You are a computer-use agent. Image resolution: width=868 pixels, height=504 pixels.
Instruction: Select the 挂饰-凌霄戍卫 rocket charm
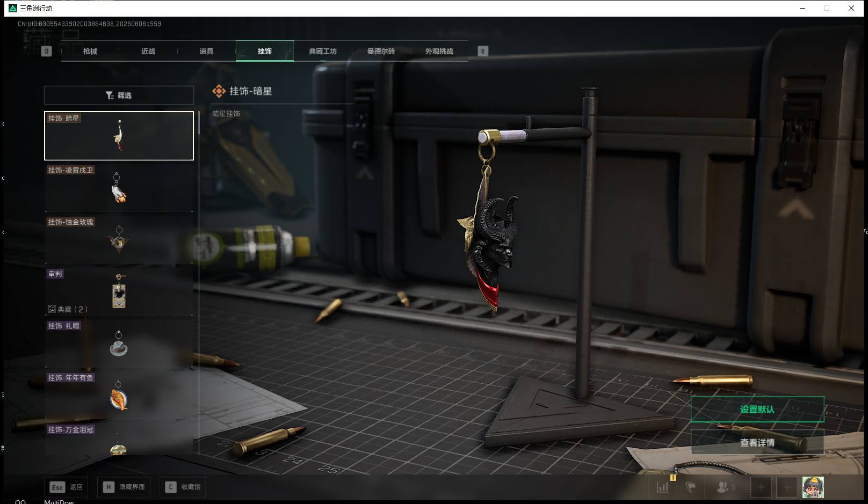click(x=119, y=187)
